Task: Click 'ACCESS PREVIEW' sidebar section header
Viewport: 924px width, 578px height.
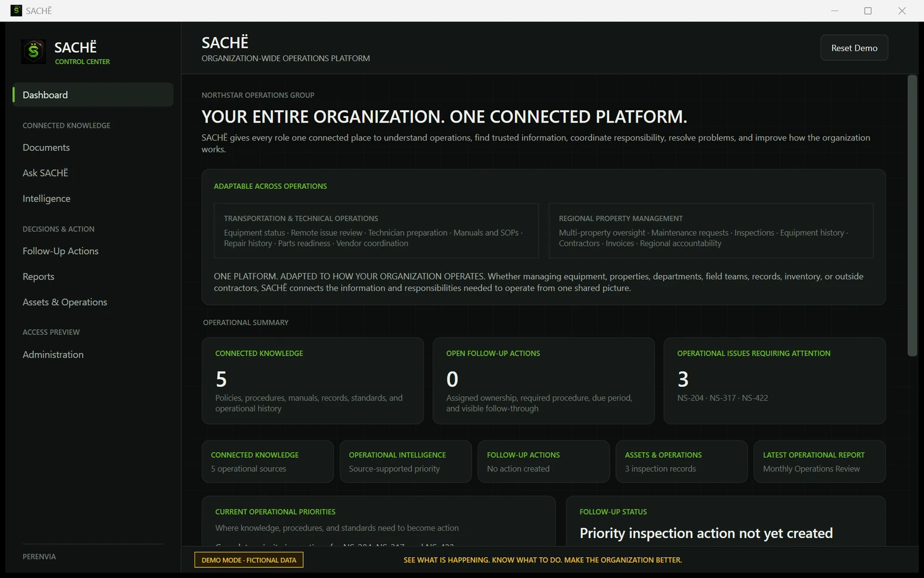Action: point(51,332)
